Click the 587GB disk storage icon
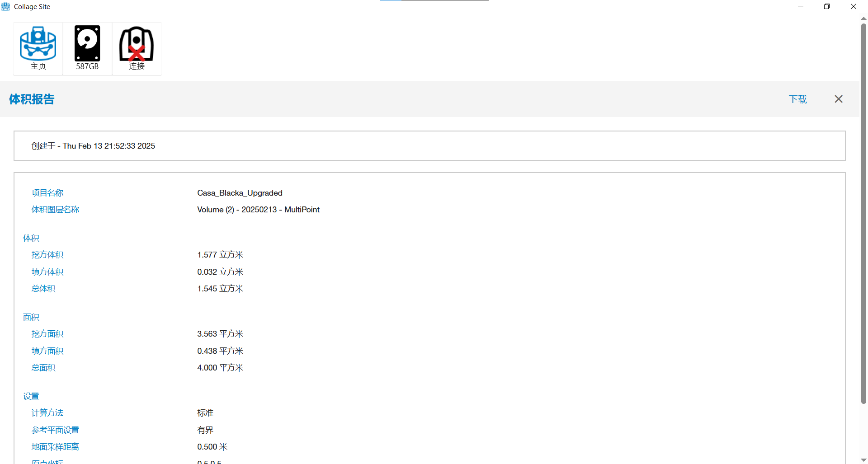Screen dimensions: 868x464 click(87, 48)
